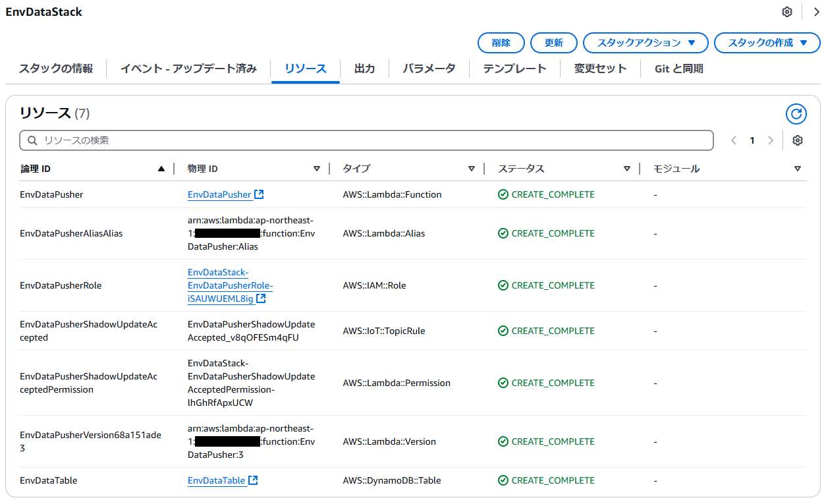Open external link icon beside EnvDataPusher

click(x=259, y=194)
